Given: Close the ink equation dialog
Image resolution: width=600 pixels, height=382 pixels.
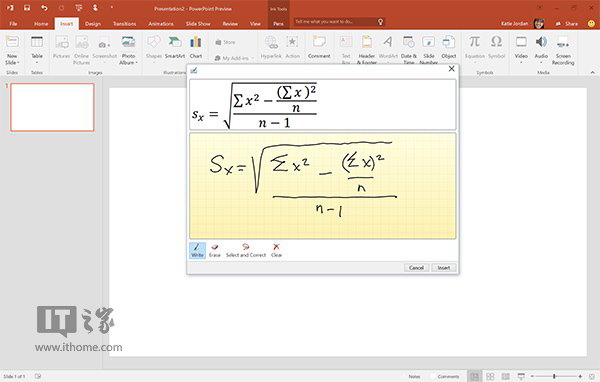Looking at the screenshot, I should [x=452, y=69].
